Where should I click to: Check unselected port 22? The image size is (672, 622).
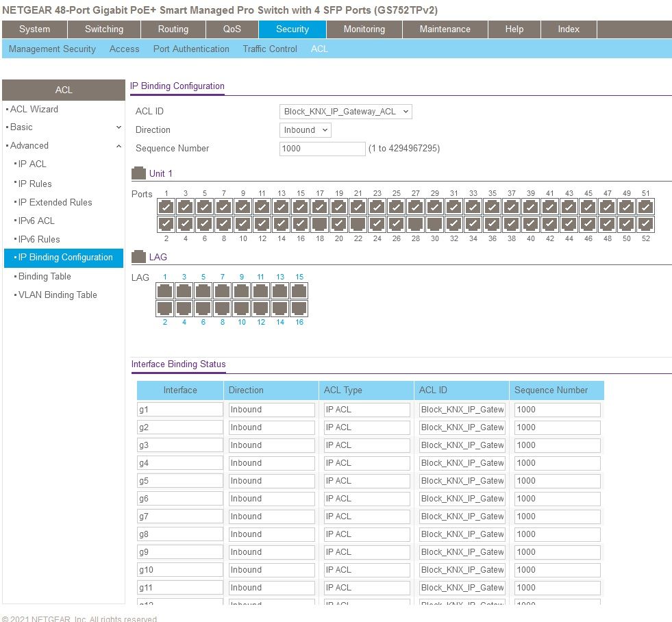pyautogui.click(x=358, y=224)
